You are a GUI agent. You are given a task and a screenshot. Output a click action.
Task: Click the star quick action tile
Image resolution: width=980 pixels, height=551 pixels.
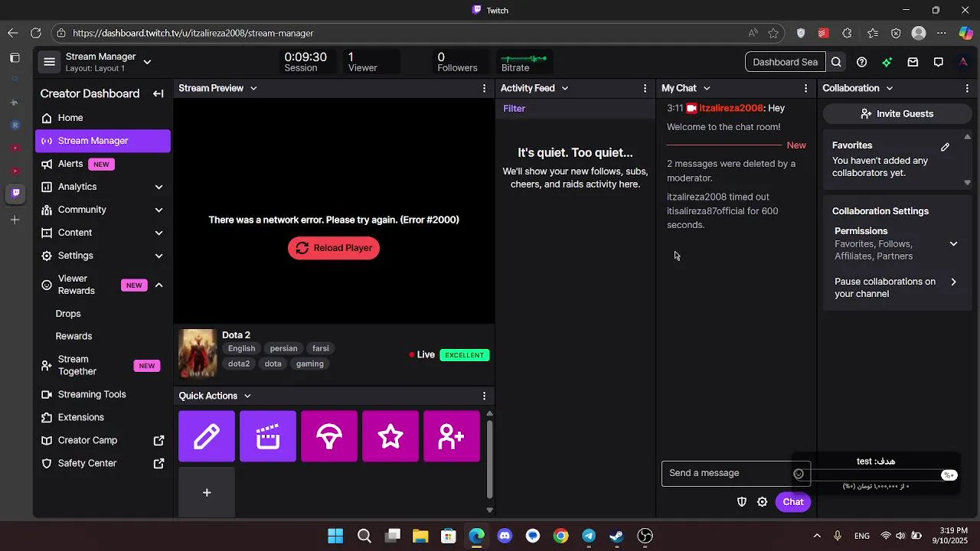tap(390, 436)
